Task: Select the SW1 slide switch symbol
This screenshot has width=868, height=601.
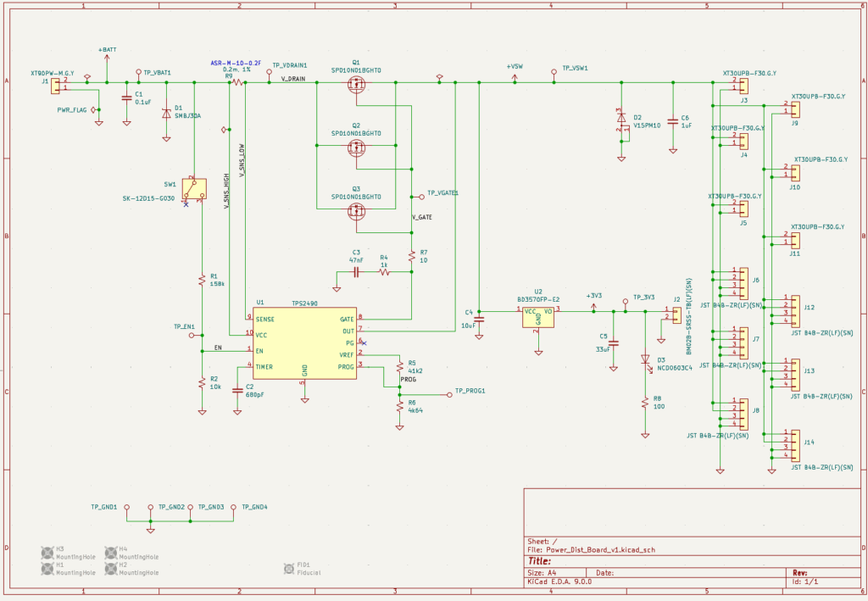Action: pos(194,190)
